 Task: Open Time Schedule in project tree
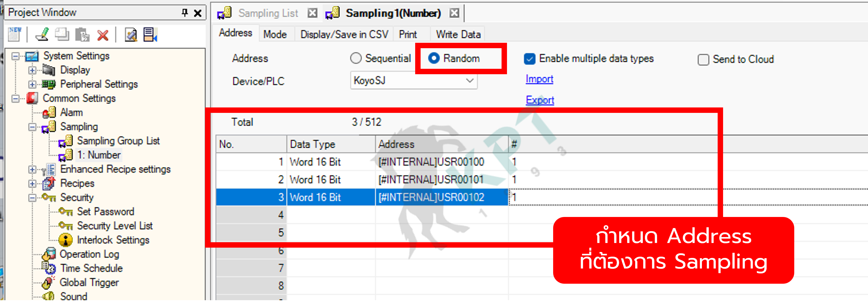point(91,268)
